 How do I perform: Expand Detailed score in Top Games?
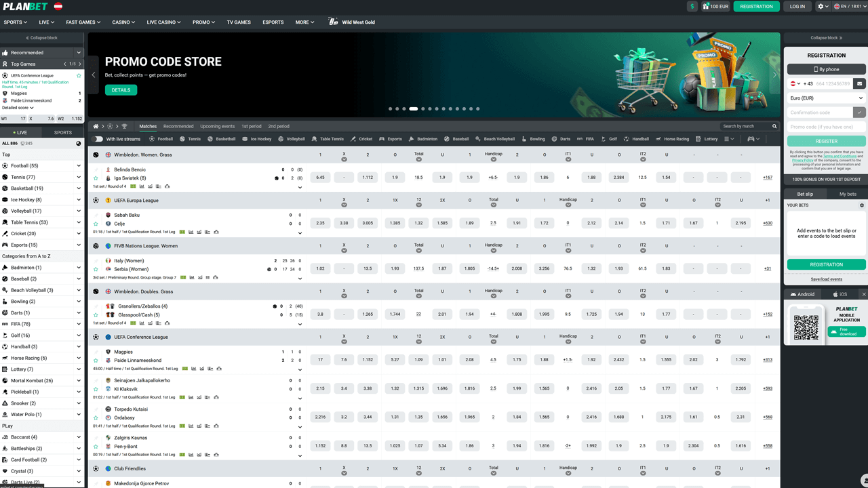[17, 108]
